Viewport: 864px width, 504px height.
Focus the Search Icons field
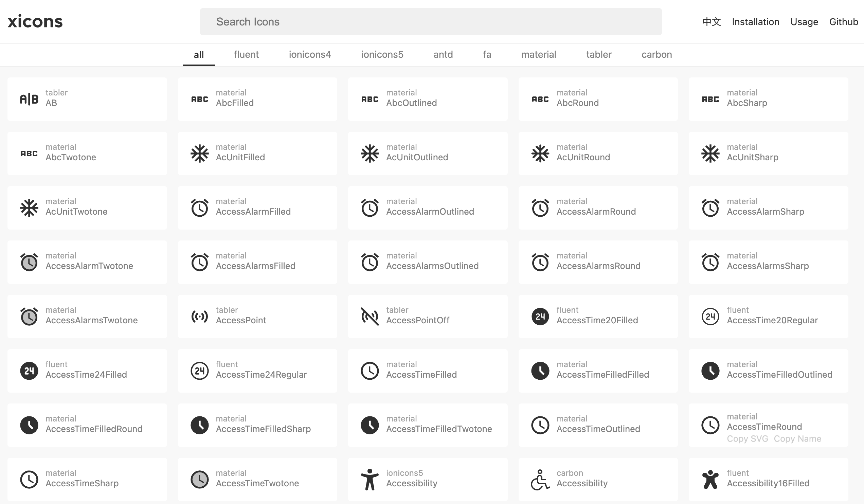[431, 22]
